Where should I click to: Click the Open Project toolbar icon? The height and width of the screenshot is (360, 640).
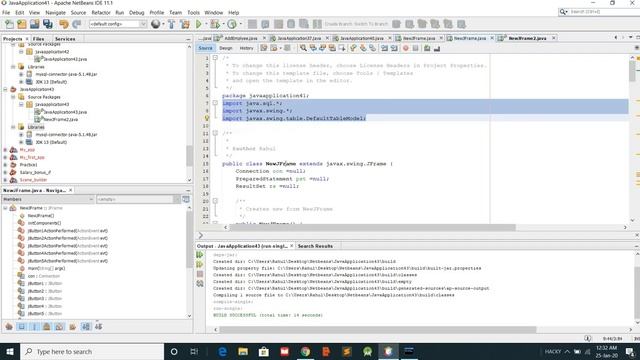(x=35, y=24)
